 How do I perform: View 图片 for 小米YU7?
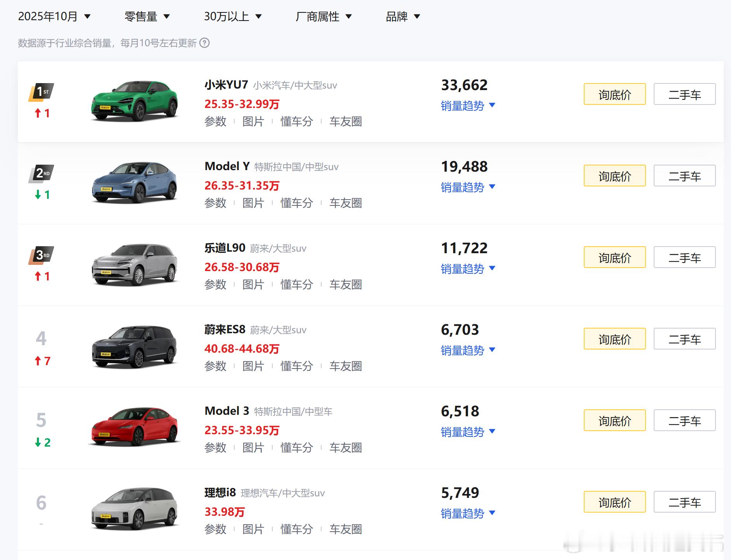click(x=253, y=122)
